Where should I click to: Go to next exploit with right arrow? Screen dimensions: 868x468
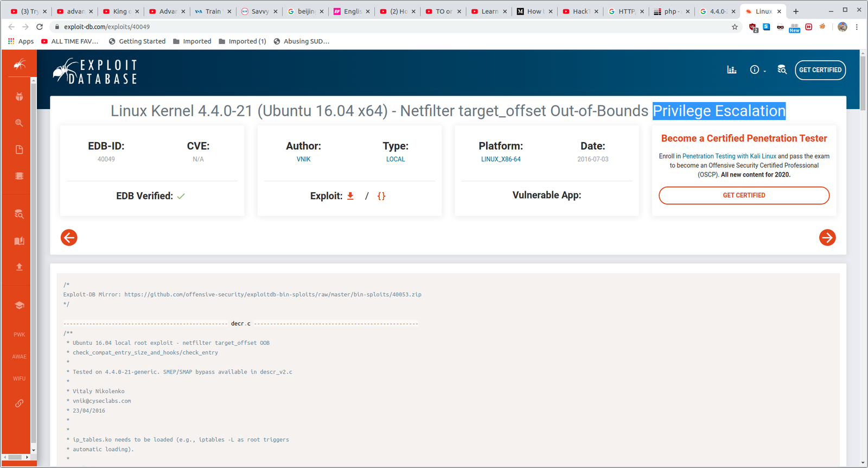click(x=827, y=237)
